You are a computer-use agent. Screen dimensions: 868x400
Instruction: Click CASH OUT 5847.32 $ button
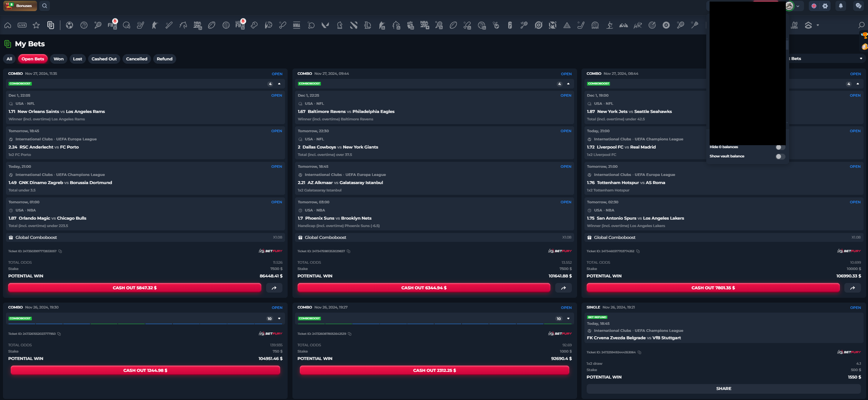tap(135, 288)
